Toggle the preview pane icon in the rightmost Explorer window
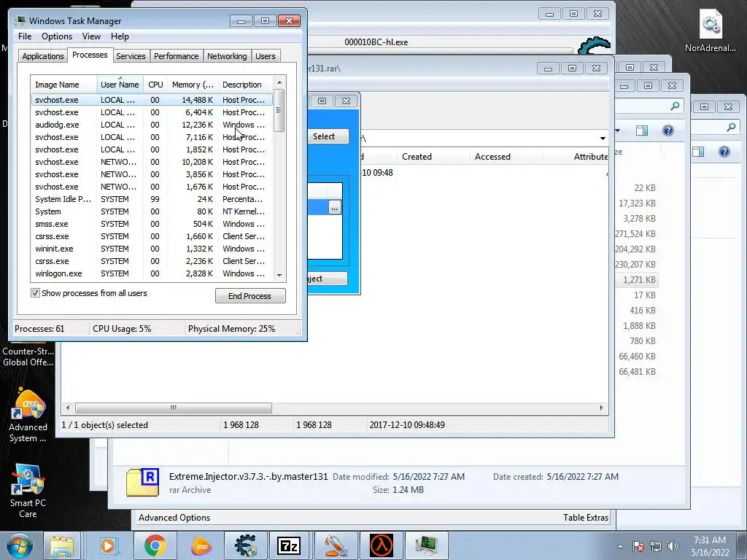Viewport: 747px width, 560px height. 698,152
